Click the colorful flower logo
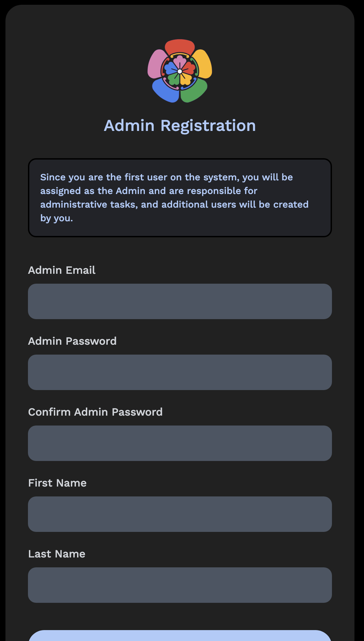 click(180, 71)
